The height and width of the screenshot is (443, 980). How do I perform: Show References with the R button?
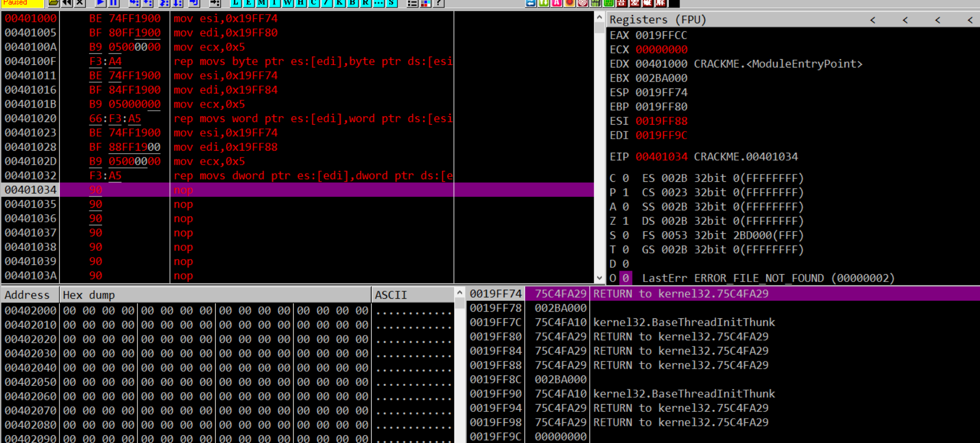[x=365, y=3]
